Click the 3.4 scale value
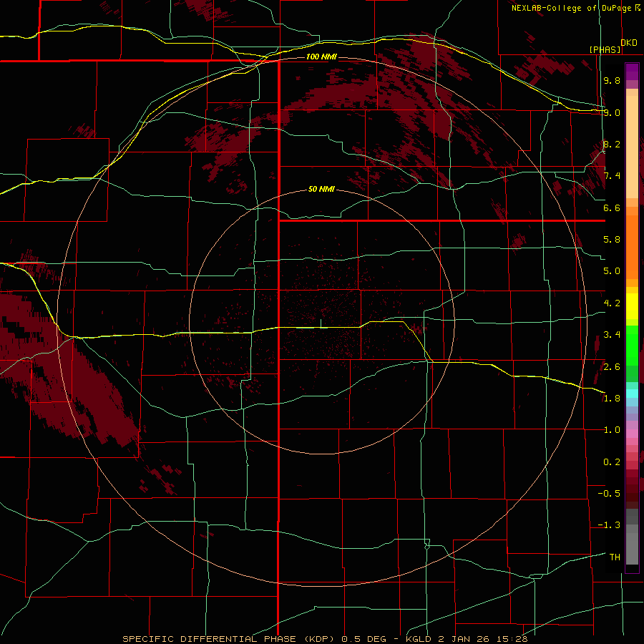The image size is (644, 644). [x=612, y=335]
